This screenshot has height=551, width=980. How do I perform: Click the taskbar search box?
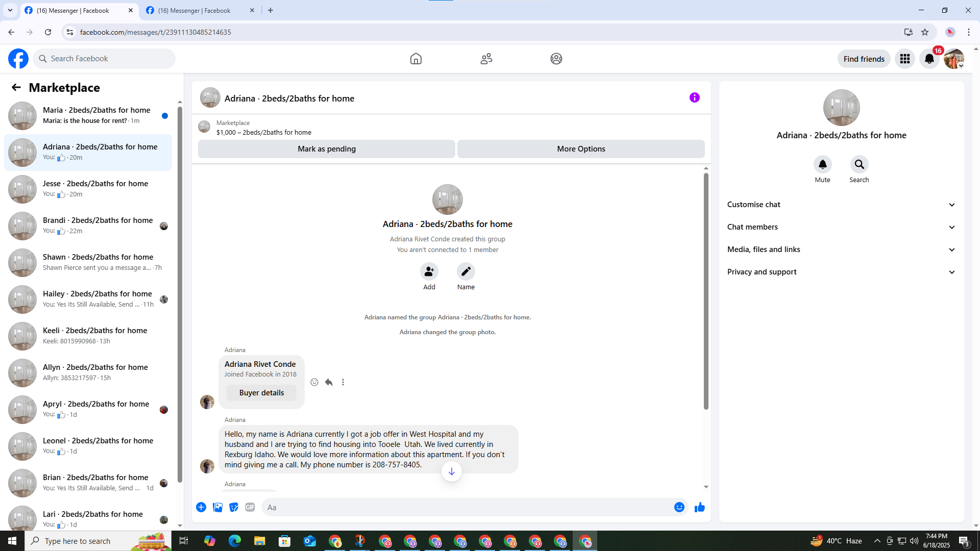coord(98,541)
